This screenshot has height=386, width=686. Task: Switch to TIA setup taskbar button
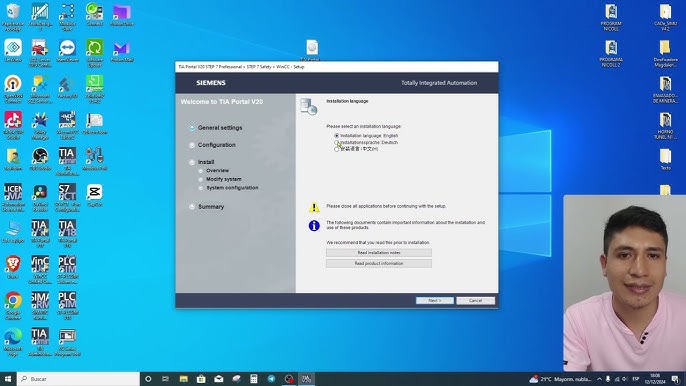pos(306,379)
